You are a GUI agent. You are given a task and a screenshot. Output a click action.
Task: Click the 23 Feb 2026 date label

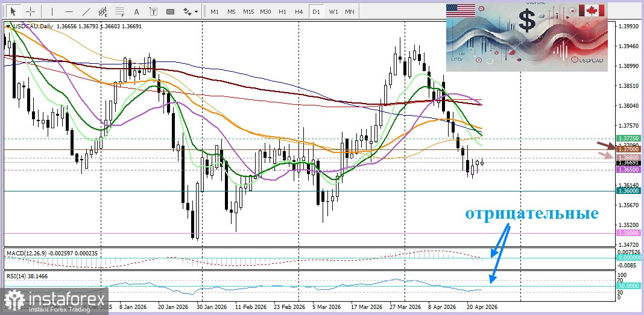[291, 307]
